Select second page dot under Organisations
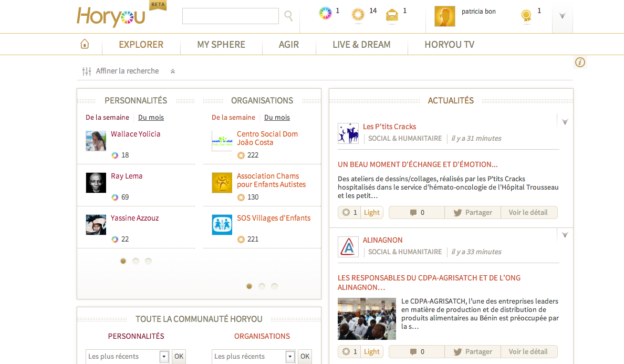This screenshot has width=624, height=364. click(x=262, y=286)
